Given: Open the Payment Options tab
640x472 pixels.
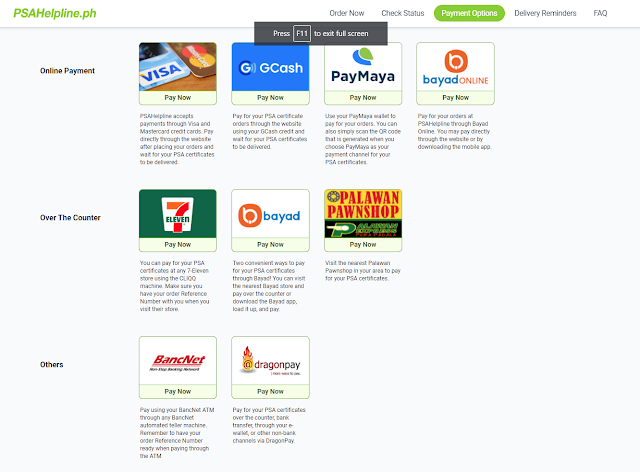Looking at the screenshot, I should (x=469, y=13).
